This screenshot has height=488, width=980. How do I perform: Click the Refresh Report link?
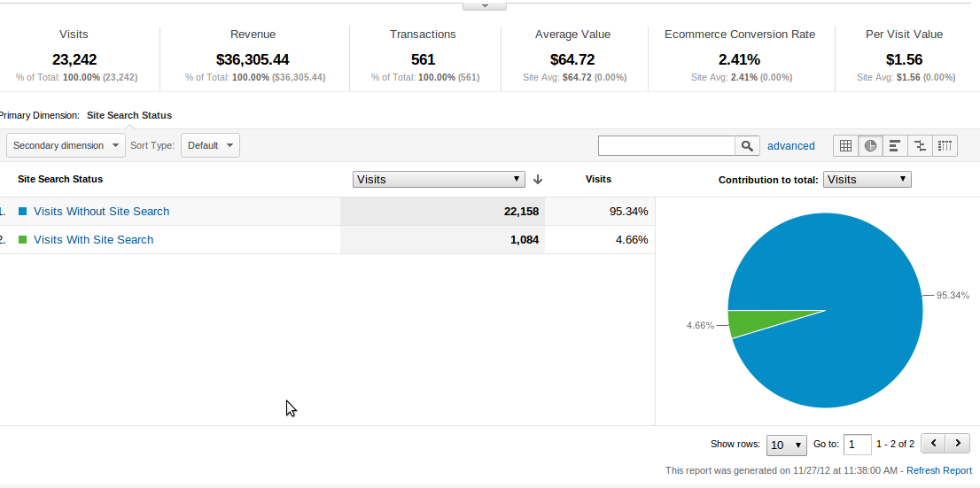[938, 470]
